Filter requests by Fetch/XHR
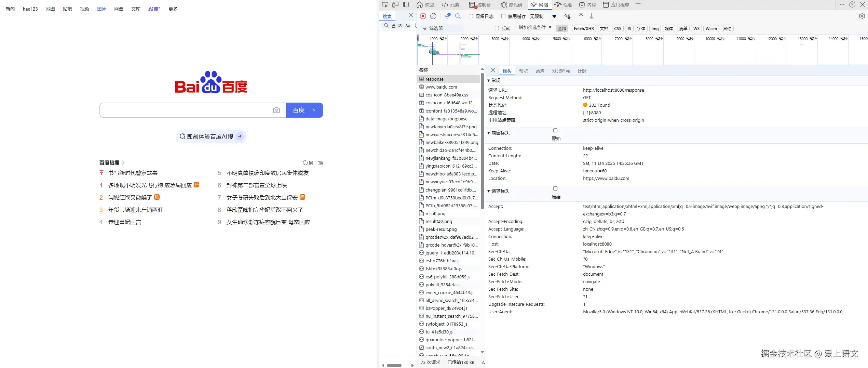Screen dimensions: 868x368 pyautogui.click(x=584, y=28)
